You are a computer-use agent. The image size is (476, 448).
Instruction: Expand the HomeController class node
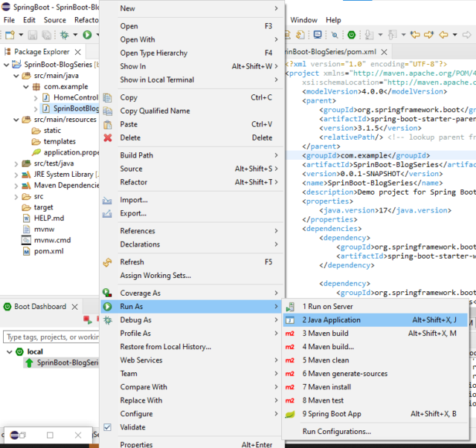(x=36, y=97)
